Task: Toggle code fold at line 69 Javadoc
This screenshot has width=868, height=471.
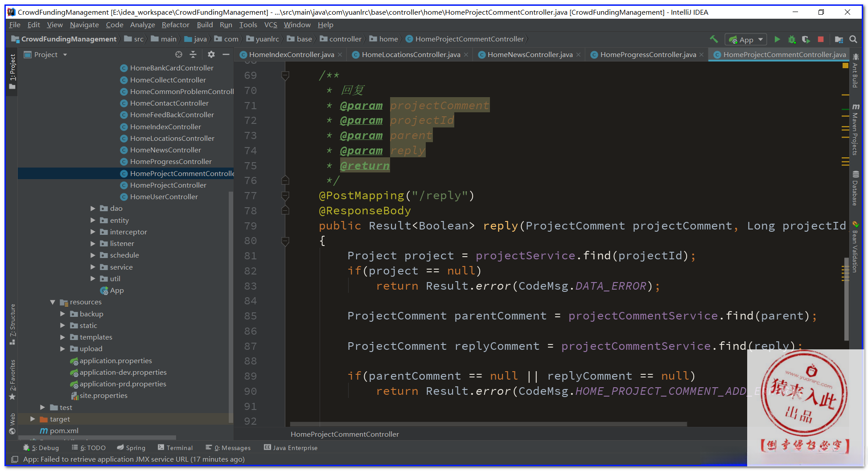Action: 285,75
